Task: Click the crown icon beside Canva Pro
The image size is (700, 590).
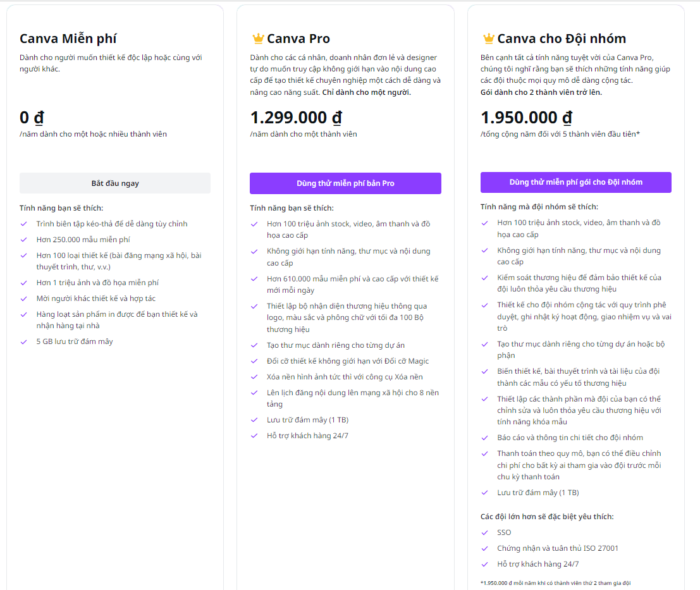Action: (258, 39)
